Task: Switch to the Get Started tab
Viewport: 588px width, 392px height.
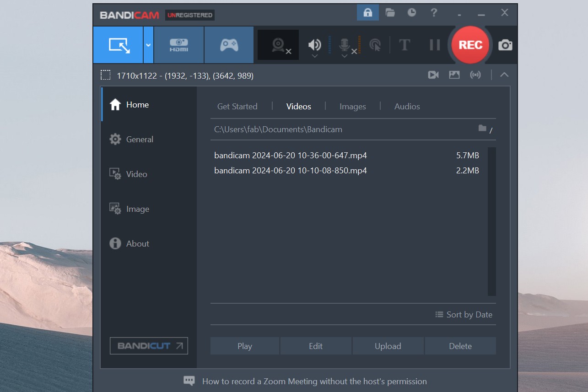Action: coord(237,106)
